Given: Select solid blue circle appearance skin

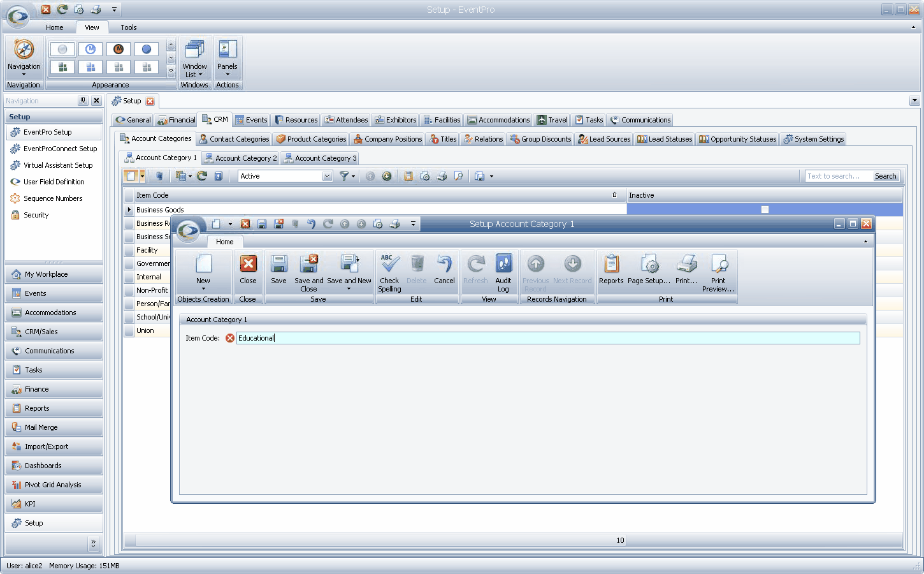Looking at the screenshot, I should tap(147, 49).
